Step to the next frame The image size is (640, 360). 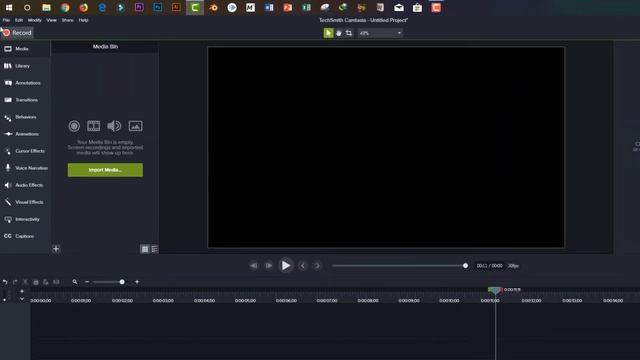pos(269,266)
